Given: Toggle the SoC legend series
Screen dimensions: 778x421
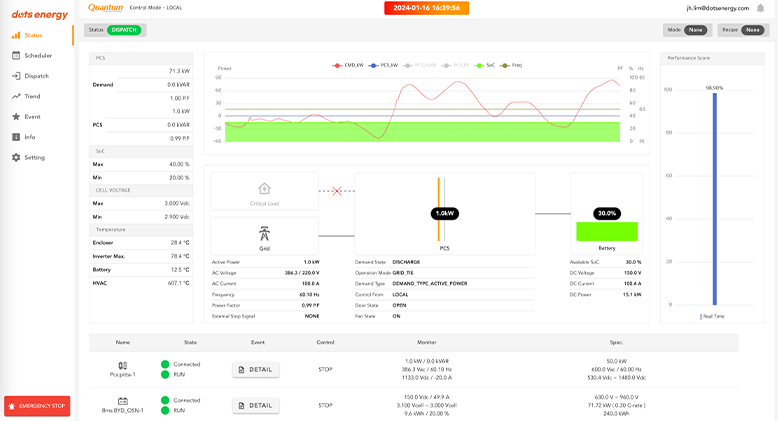Looking at the screenshot, I should 485,65.
